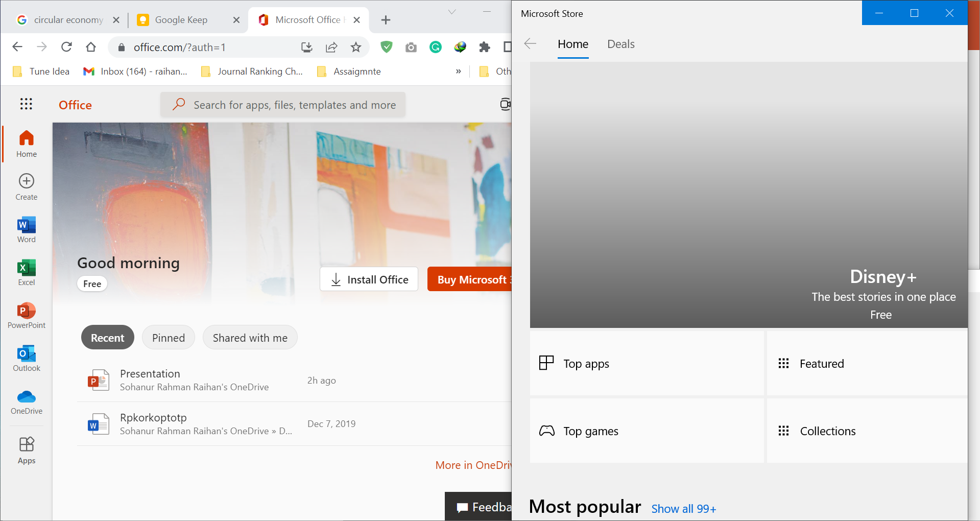980x521 pixels.
Task: Click Show all 99+ link
Action: click(x=684, y=509)
